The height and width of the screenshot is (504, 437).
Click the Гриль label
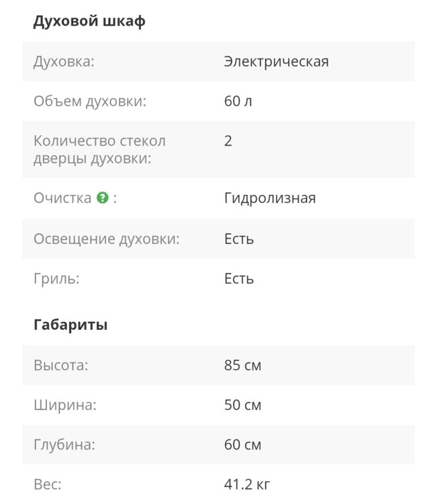pyautogui.click(x=56, y=278)
